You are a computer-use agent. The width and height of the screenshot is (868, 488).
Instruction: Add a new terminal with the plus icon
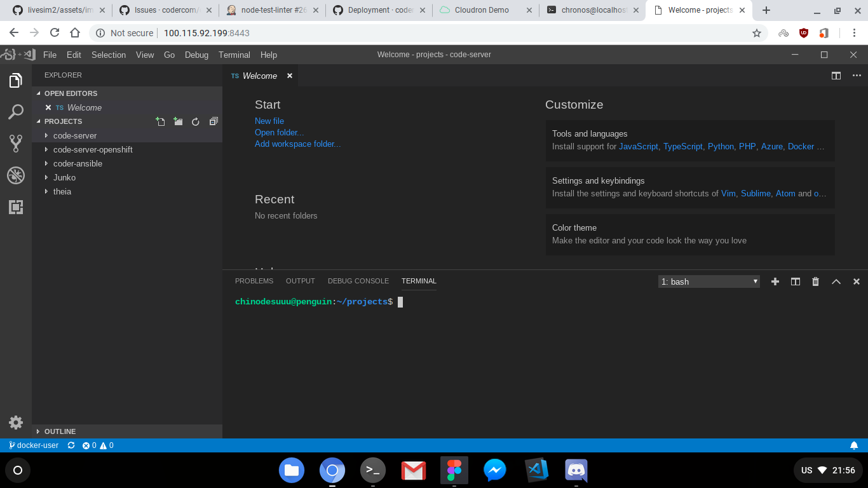coord(775,281)
